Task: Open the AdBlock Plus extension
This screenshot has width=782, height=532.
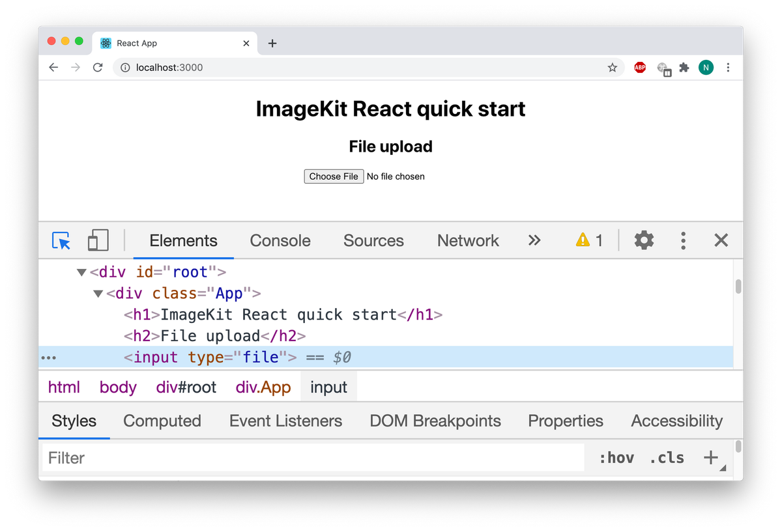Action: pyautogui.click(x=640, y=68)
